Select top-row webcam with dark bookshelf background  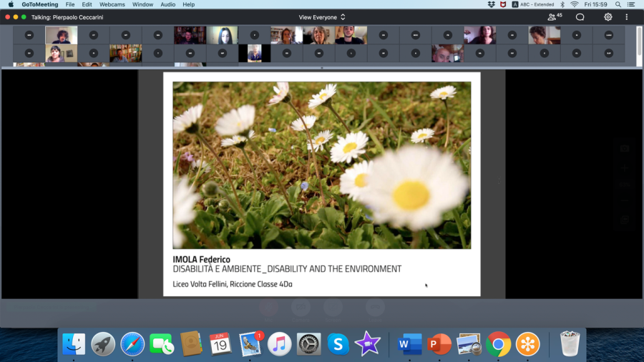click(190, 35)
